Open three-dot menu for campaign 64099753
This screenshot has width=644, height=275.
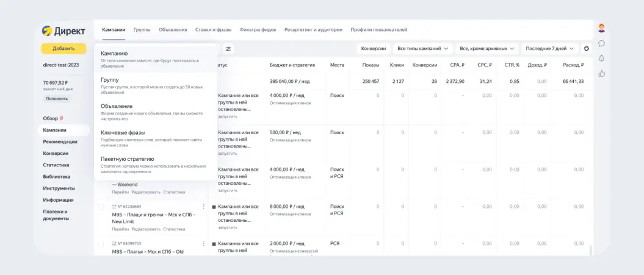click(203, 243)
